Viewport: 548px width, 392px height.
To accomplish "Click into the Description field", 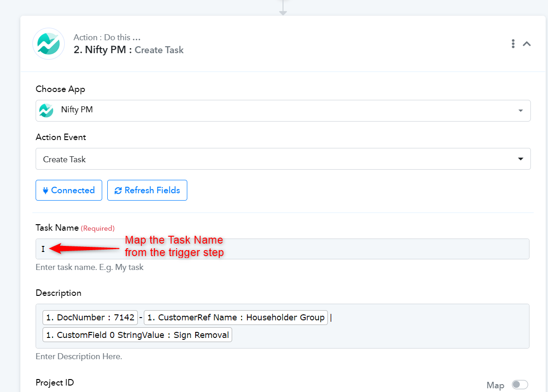I will point(283,326).
